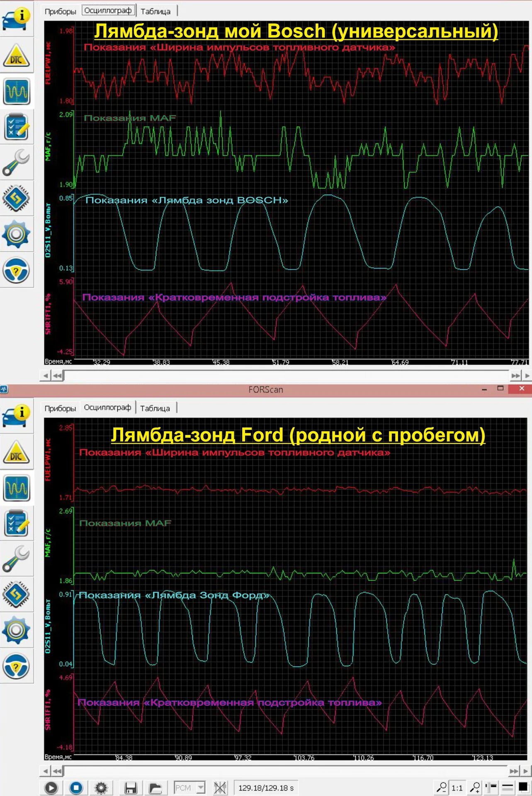
Task: Click left arrow of lower graph scrollbar
Action: click(x=46, y=771)
